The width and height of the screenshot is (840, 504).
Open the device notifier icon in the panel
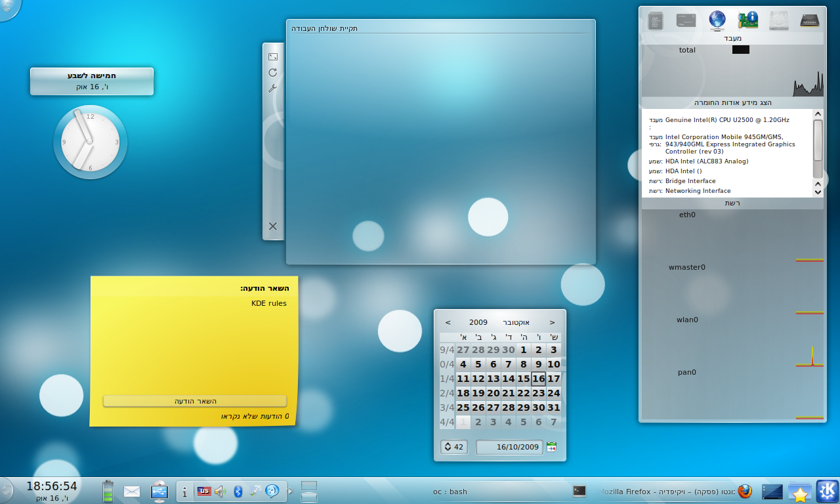tap(159, 491)
